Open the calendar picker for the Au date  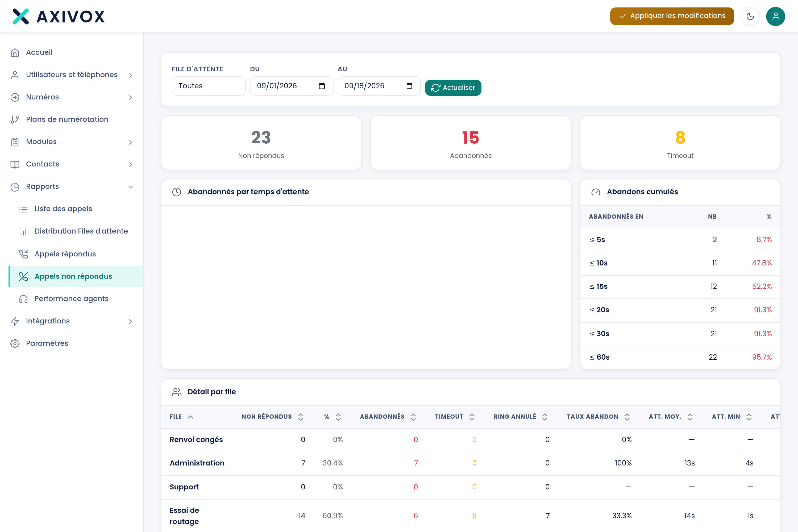pos(410,86)
